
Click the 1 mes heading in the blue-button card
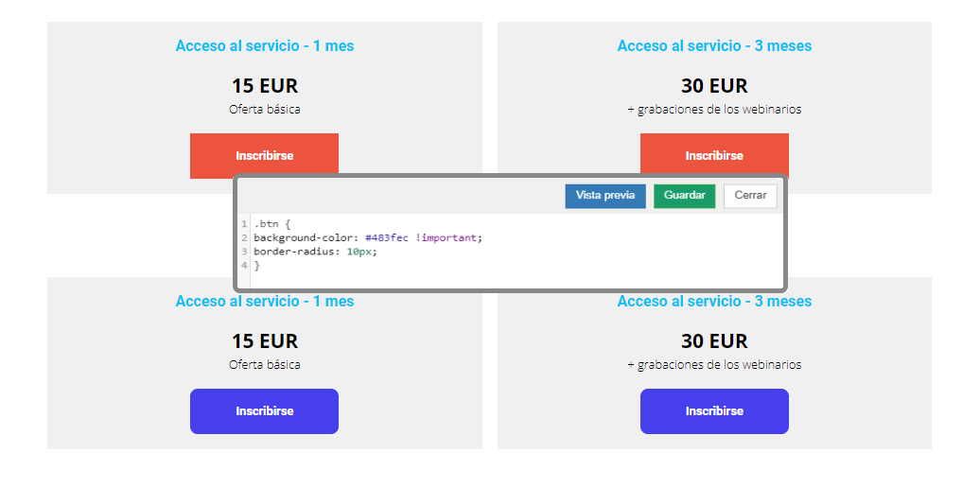click(264, 301)
